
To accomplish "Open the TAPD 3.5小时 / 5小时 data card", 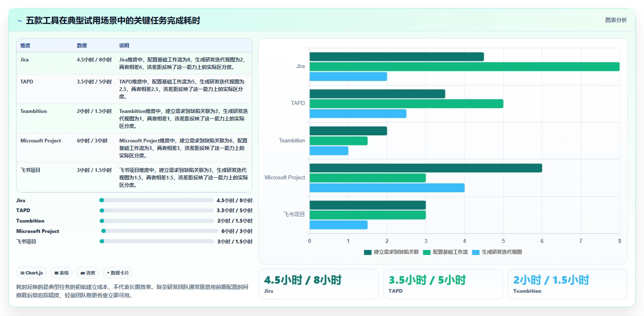I will 443,284.
